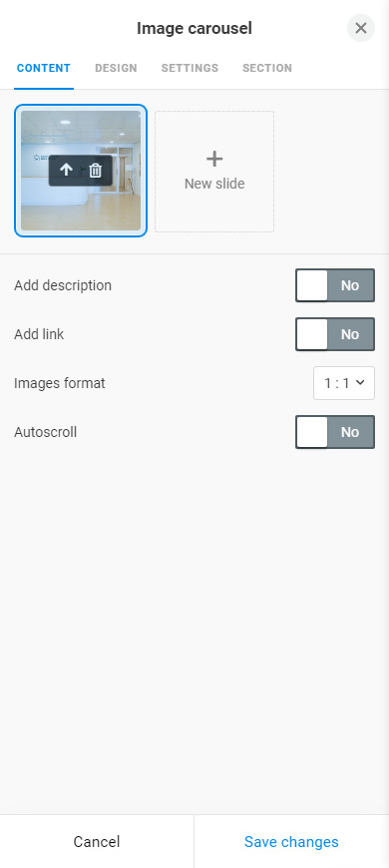Click the chevron of 1:1 format selector
Viewport: 389px width, 868px height.
pos(360,382)
